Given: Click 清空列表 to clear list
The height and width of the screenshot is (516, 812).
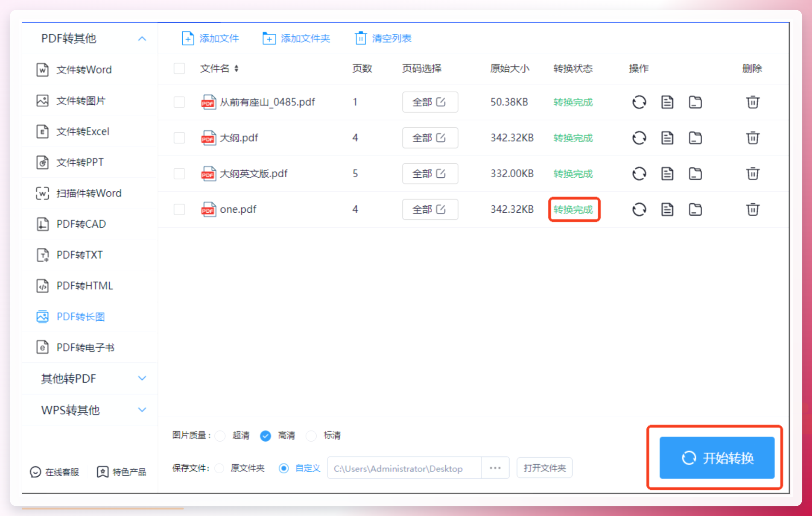Looking at the screenshot, I should pyautogui.click(x=383, y=38).
